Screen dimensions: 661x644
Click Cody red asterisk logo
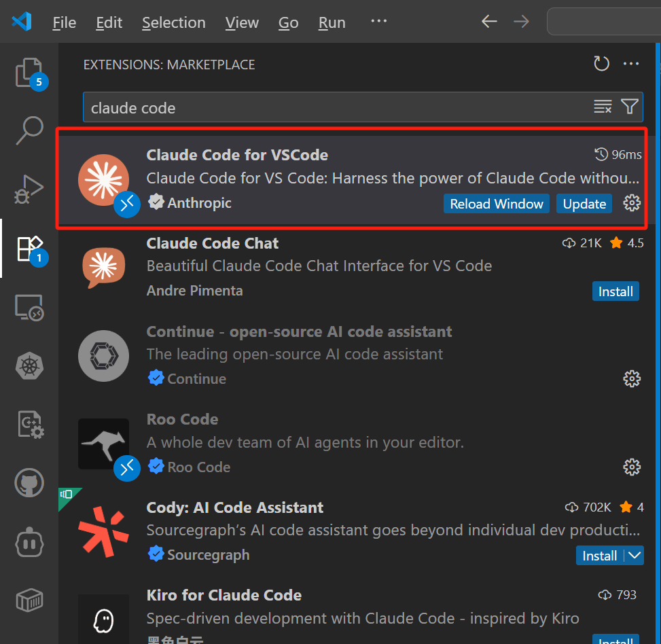tap(103, 532)
